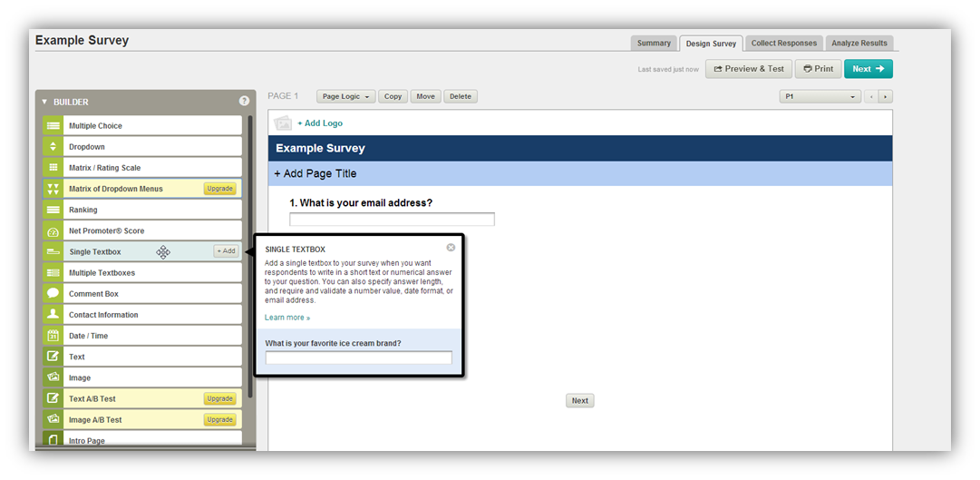Screen dimensions: 980x480
Task: Go to previous page arrow
Action: pos(871,97)
